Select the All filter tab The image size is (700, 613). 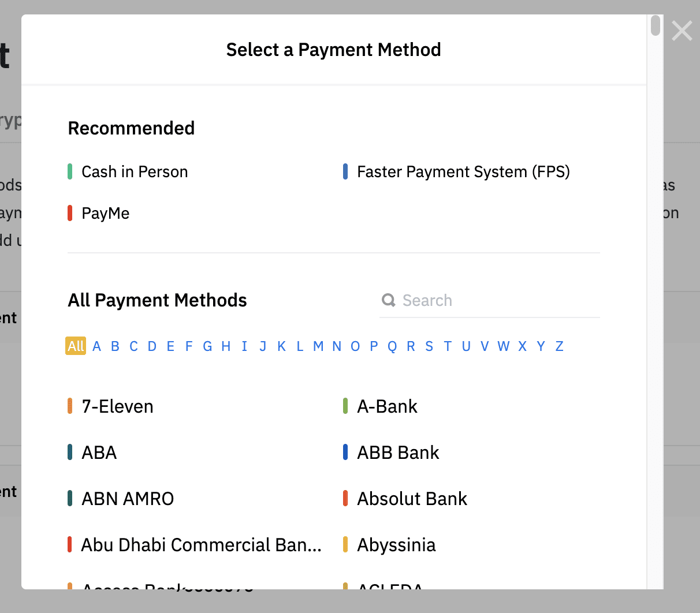click(x=76, y=346)
